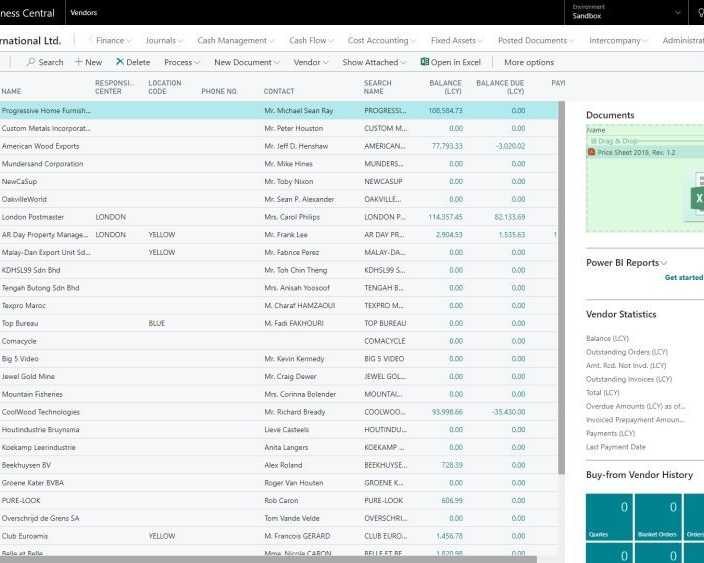Open the Environment Sandbox dropdown
This screenshot has height=563, width=704.
tap(626, 12)
